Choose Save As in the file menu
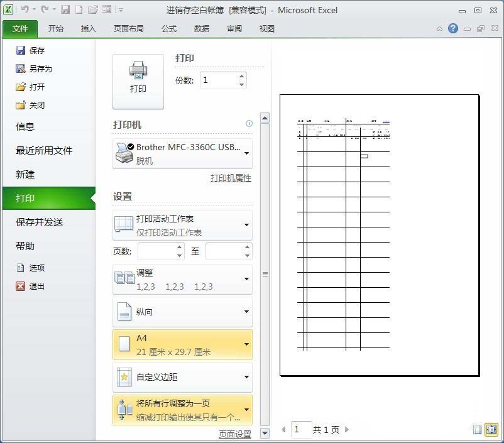The image size is (504, 443). tap(33, 68)
